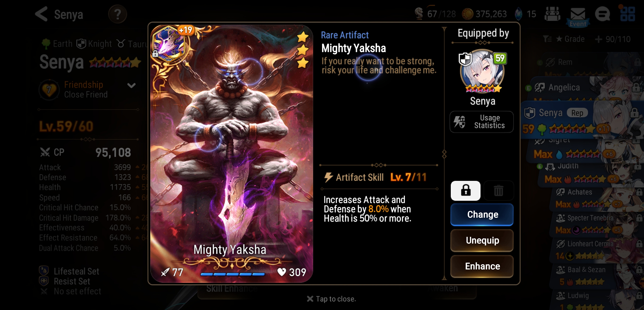644x310 pixels.
Task: Toggle lock on Angelica hero list entry
Action: [636, 87]
